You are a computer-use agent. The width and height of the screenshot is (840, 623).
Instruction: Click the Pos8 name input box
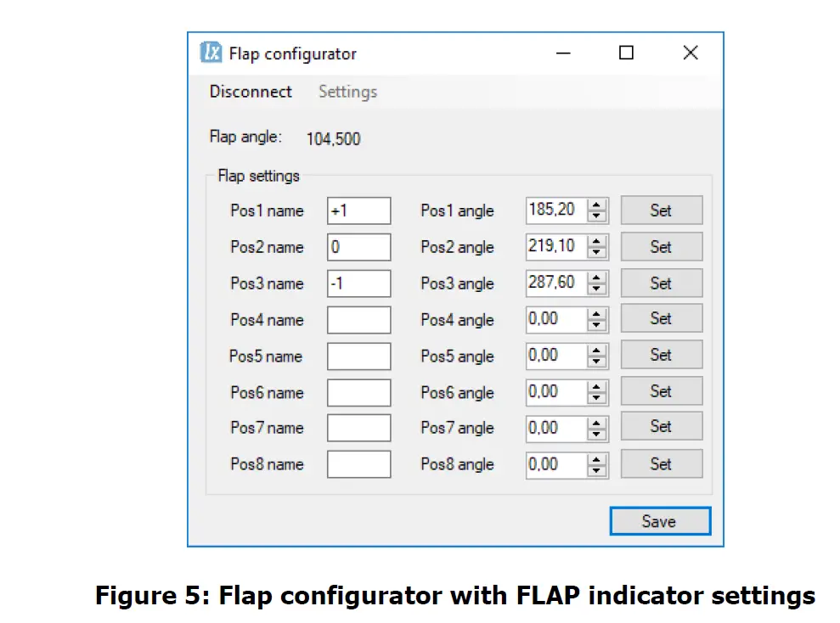[x=358, y=464]
